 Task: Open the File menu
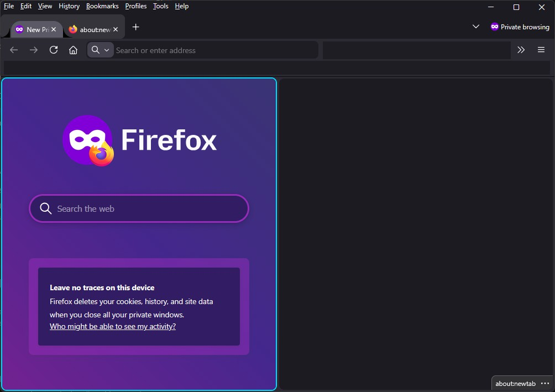click(9, 6)
